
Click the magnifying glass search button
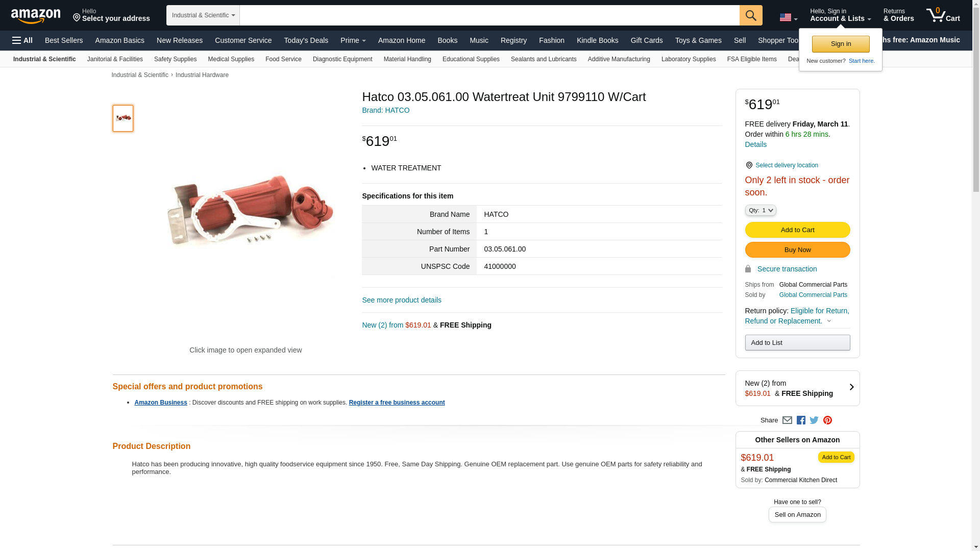click(751, 15)
